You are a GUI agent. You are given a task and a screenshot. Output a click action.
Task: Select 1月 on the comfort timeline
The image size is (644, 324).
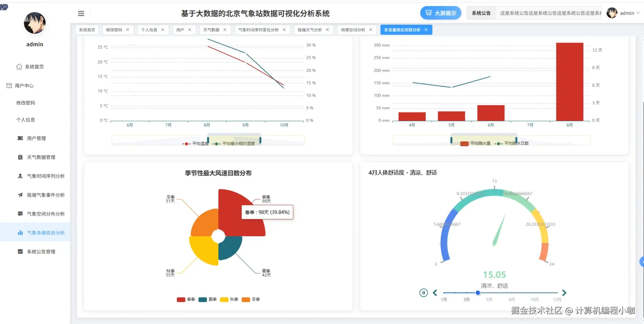444,300
